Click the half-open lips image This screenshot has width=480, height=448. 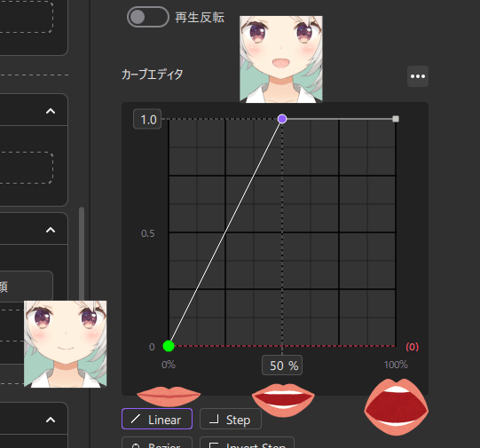click(x=283, y=400)
